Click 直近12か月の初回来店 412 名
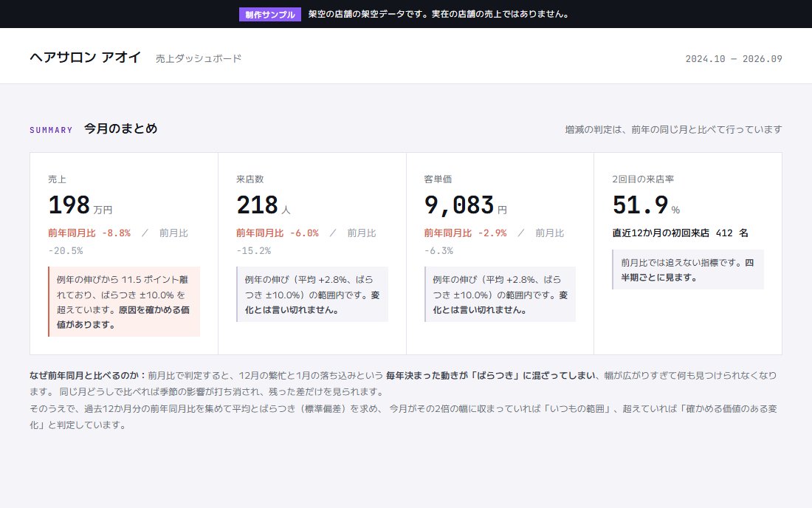Viewport: 812px width, 508px height. pos(680,233)
